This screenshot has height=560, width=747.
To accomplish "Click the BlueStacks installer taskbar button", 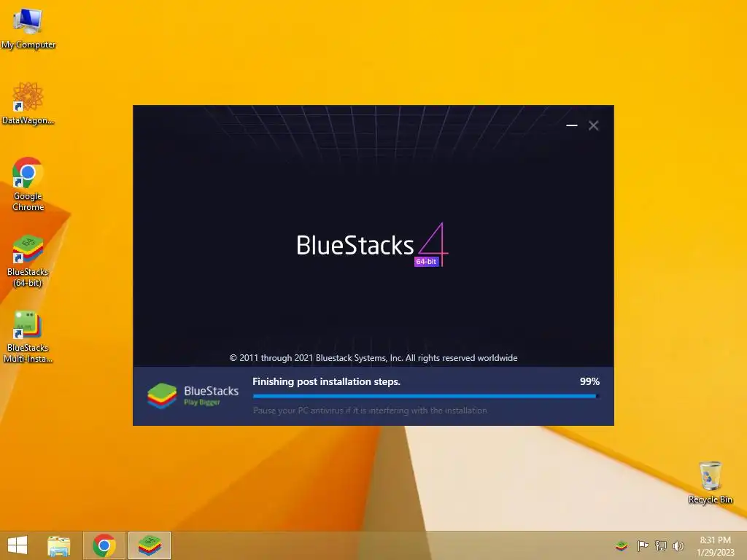I will [150, 545].
